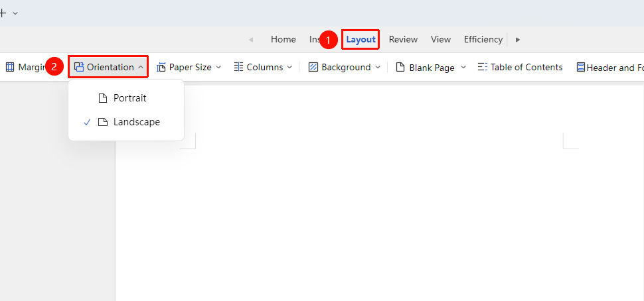
Task: Switch to the View tab
Action: coord(441,39)
